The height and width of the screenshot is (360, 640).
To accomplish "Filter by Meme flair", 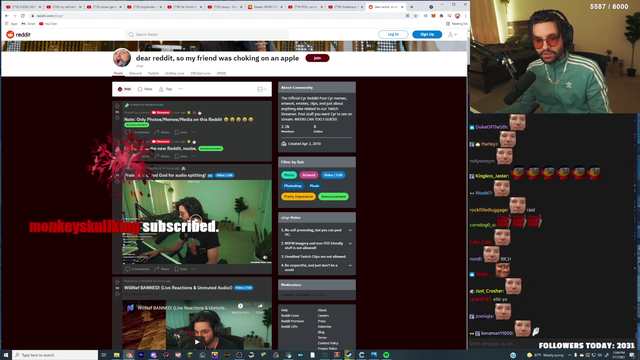I will click(x=289, y=175).
